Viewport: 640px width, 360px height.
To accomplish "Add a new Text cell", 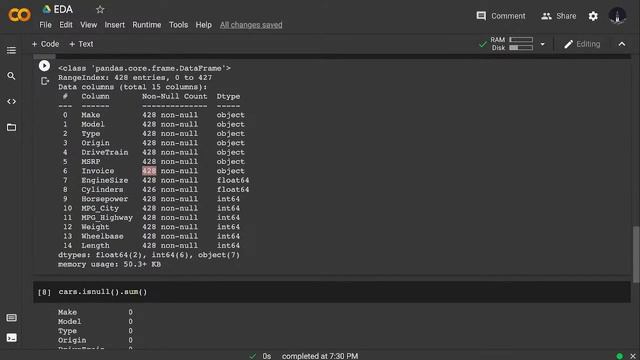I will [x=81, y=44].
